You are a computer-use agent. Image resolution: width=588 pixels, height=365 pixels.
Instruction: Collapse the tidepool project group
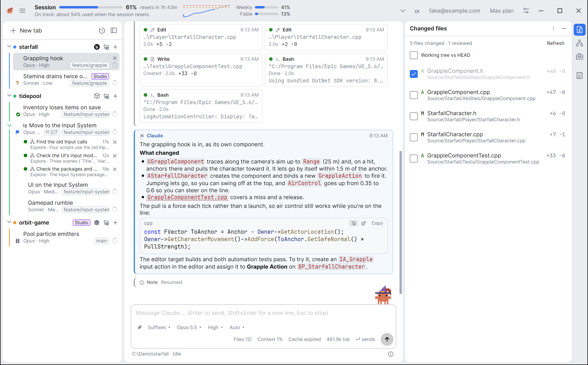click(x=9, y=96)
